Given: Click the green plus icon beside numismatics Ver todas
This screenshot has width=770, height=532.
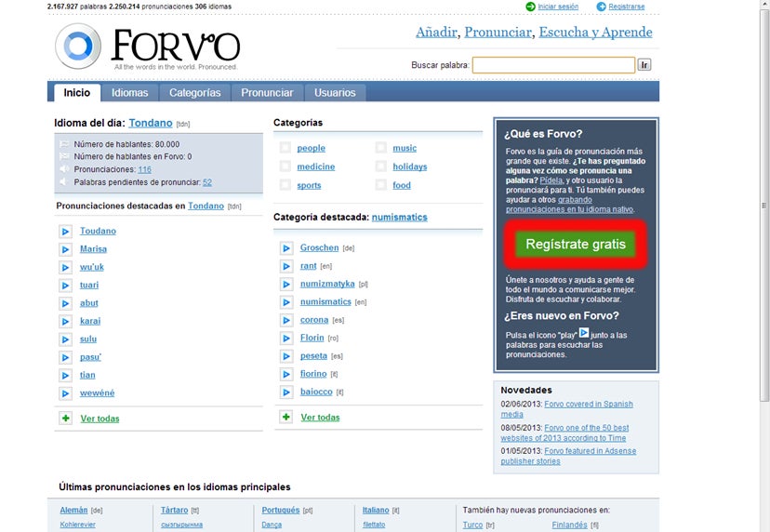Looking at the screenshot, I should 286,417.
